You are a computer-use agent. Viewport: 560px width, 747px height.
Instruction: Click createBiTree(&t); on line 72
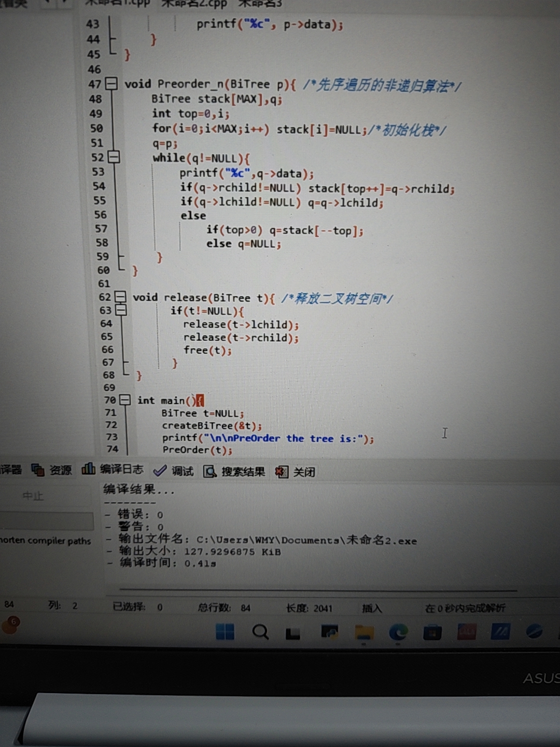coord(212,426)
